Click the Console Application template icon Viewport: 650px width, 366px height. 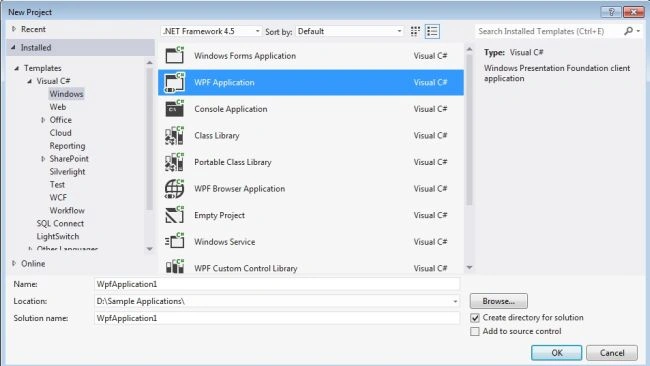point(175,109)
